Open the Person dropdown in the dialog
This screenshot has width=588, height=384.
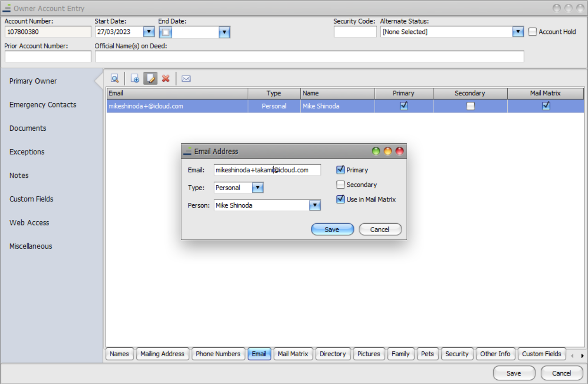(315, 206)
